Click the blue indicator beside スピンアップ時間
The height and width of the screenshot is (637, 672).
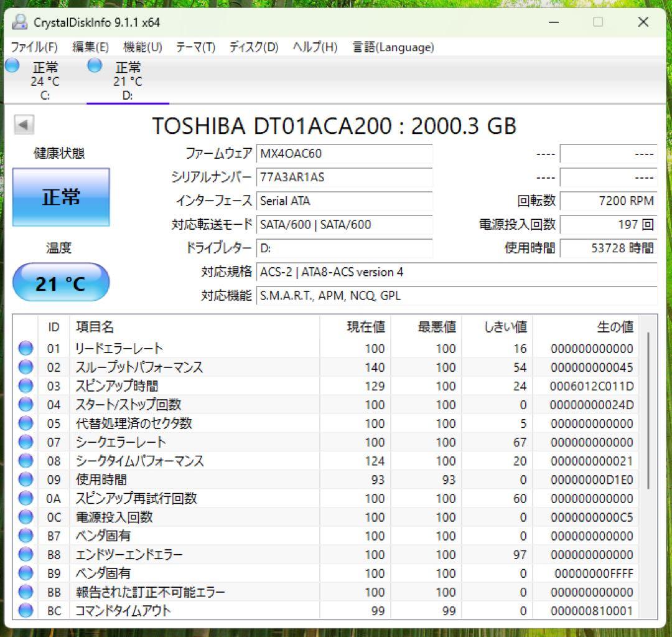[x=26, y=386]
